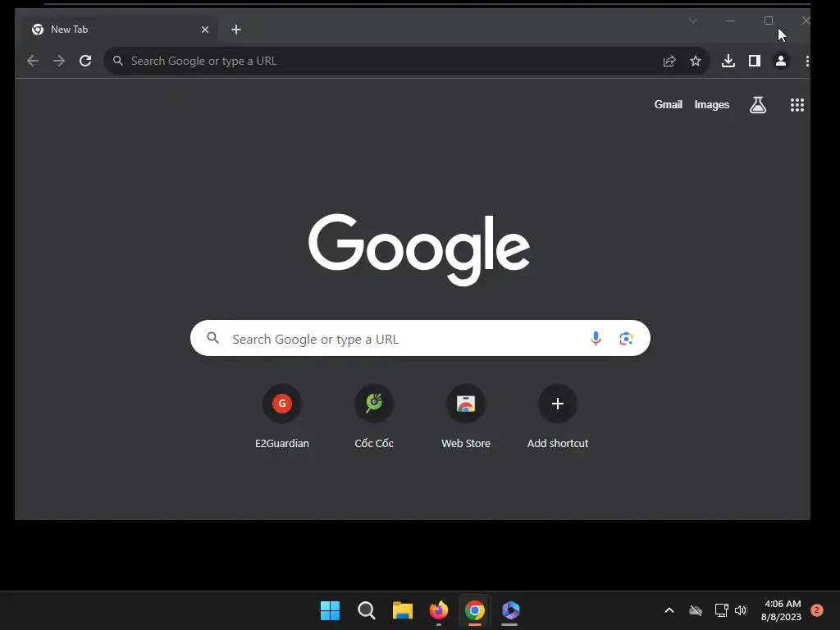Open the E2Guardian shortcut
Viewport: 840px width, 630px height.
pyautogui.click(x=282, y=417)
